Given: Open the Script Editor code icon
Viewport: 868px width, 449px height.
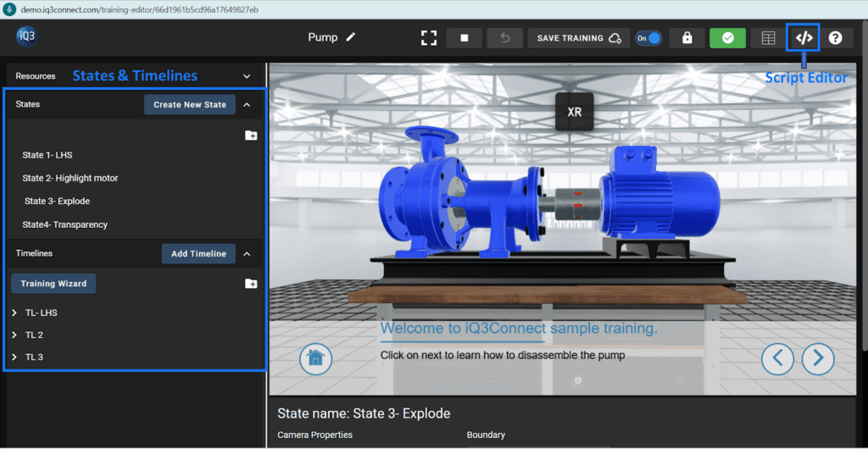Looking at the screenshot, I should [803, 38].
